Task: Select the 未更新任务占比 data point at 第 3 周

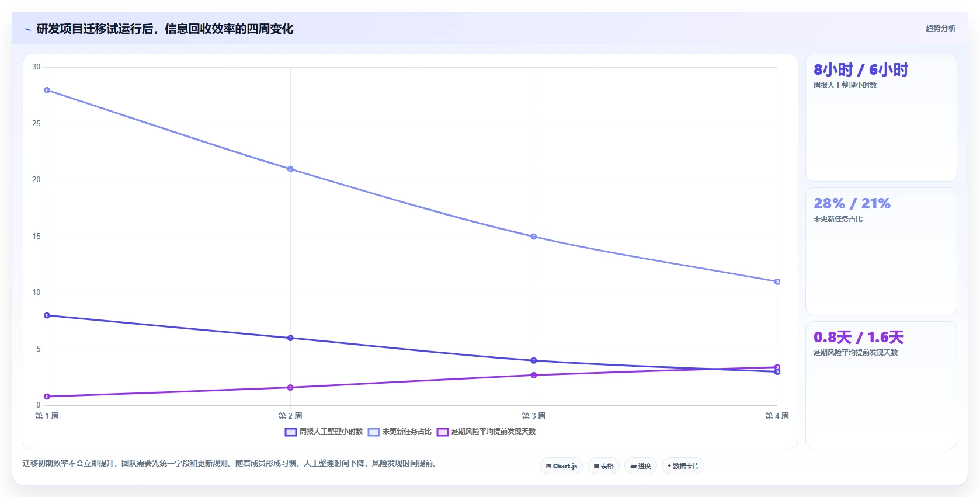Action: pos(534,237)
